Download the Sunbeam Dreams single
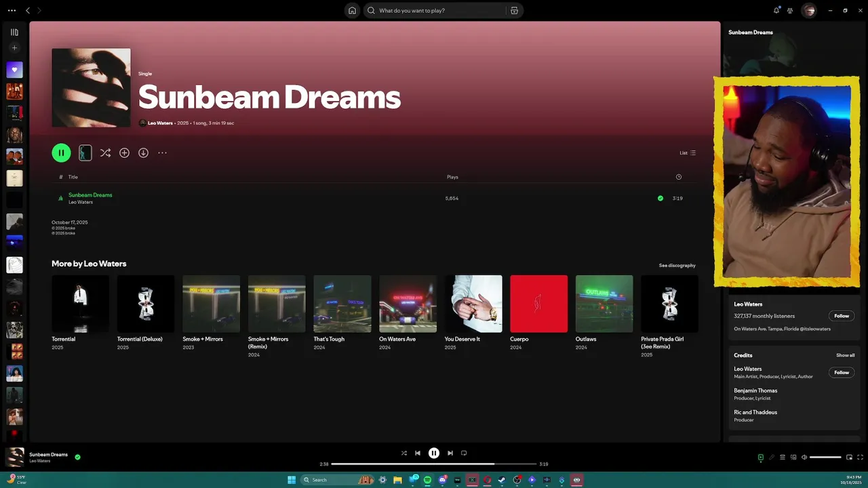 click(x=143, y=152)
